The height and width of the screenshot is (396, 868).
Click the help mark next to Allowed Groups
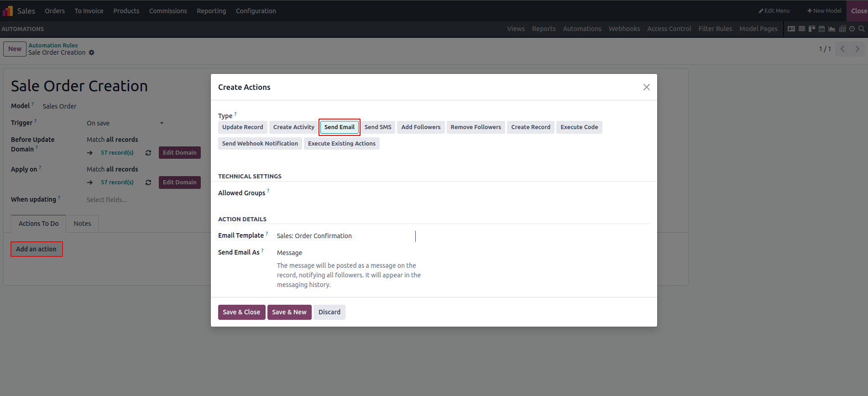268,191
